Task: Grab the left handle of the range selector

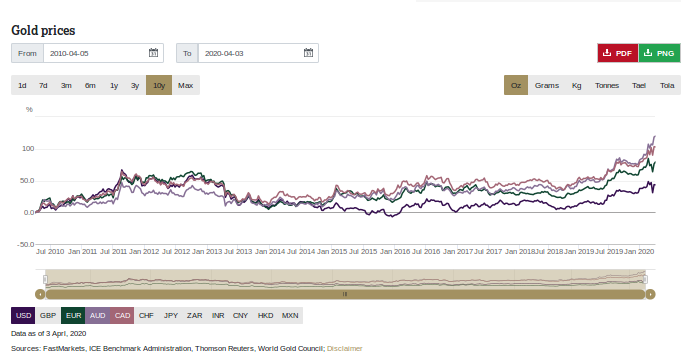Action: pyautogui.click(x=45, y=279)
